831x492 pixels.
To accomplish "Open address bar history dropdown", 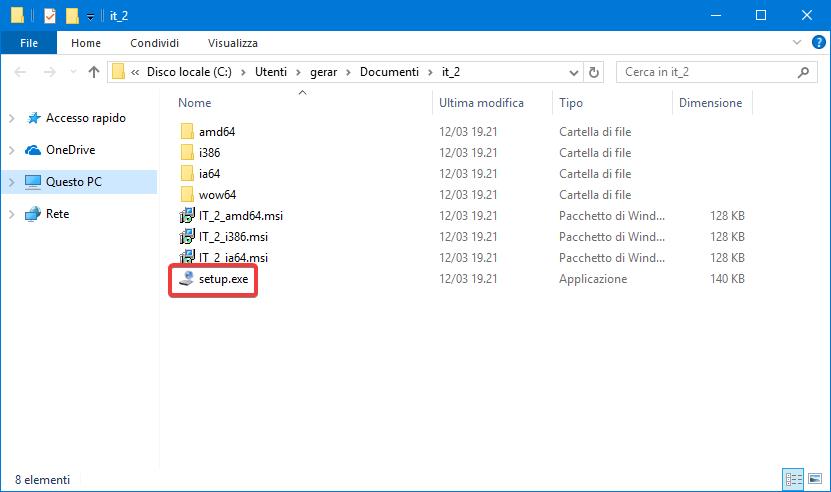I will pyautogui.click(x=573, y=72).
